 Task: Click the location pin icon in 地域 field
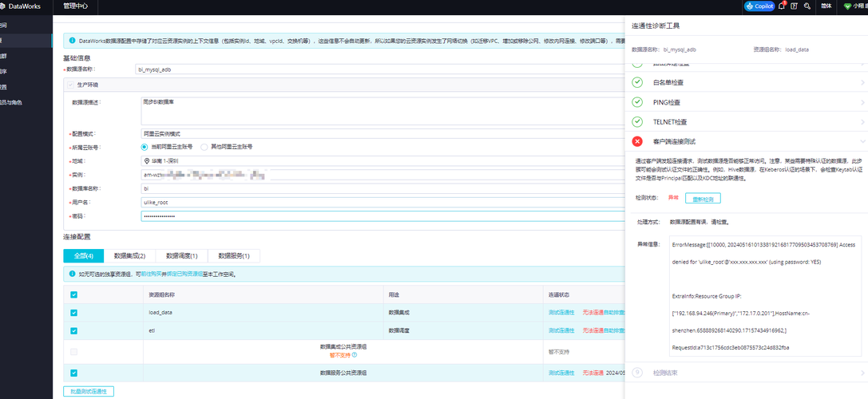pyautogui.click(x=146, y=161)
